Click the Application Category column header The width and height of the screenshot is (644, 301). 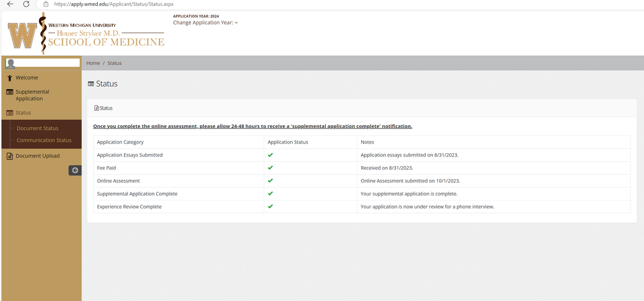pyautogui.click(x=120, y=142)
